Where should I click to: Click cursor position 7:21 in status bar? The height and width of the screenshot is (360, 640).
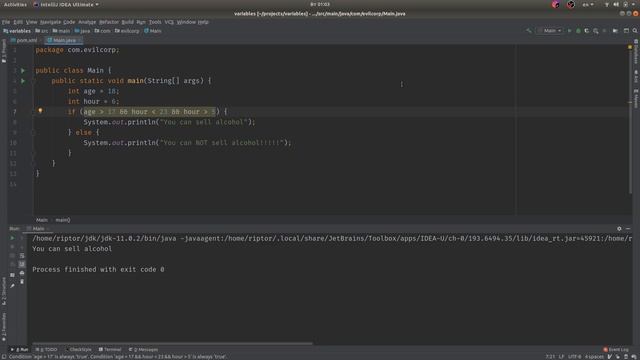(550, 357)
